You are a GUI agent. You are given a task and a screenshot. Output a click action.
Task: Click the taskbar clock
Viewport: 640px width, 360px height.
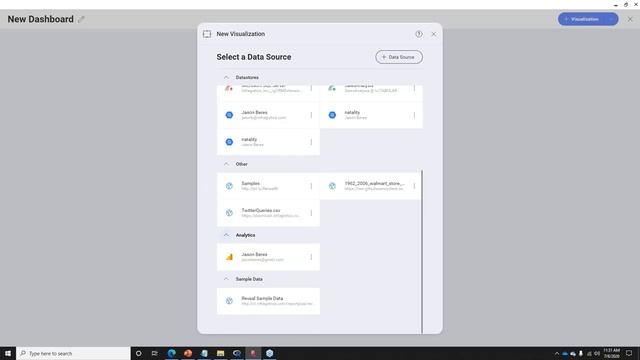[611, 353]
